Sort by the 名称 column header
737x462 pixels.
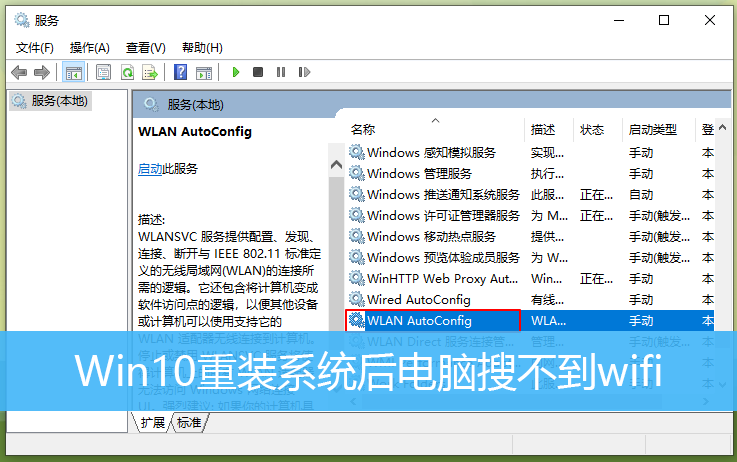coord(362,130)
